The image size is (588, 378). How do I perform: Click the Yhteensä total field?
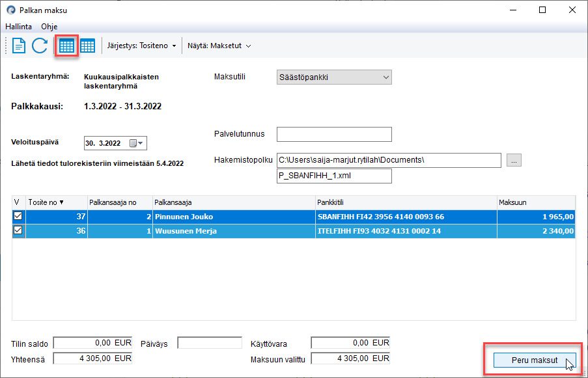[x=92, y=358]
